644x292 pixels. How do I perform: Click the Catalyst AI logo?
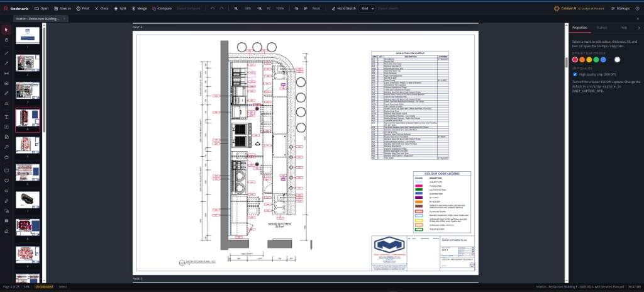pos(557,8)
